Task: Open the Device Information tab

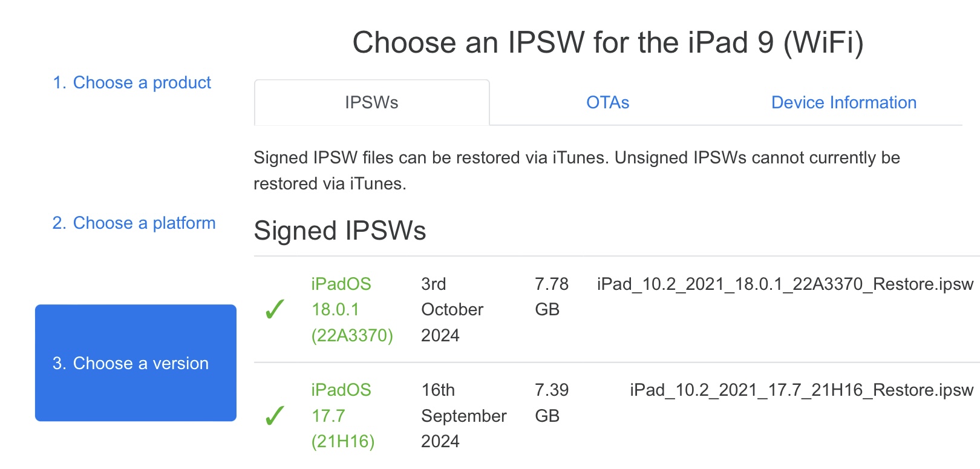Action: coord(844,102)
